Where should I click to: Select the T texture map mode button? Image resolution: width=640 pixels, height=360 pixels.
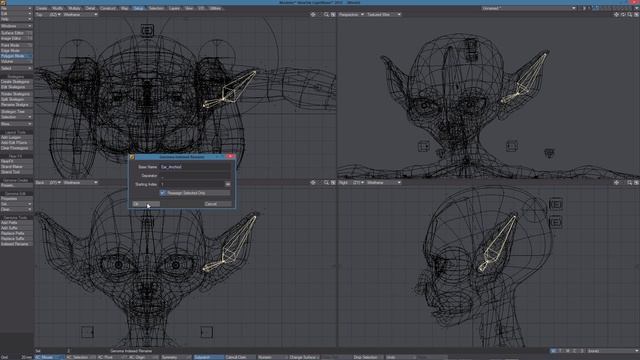tap(560, 351)
